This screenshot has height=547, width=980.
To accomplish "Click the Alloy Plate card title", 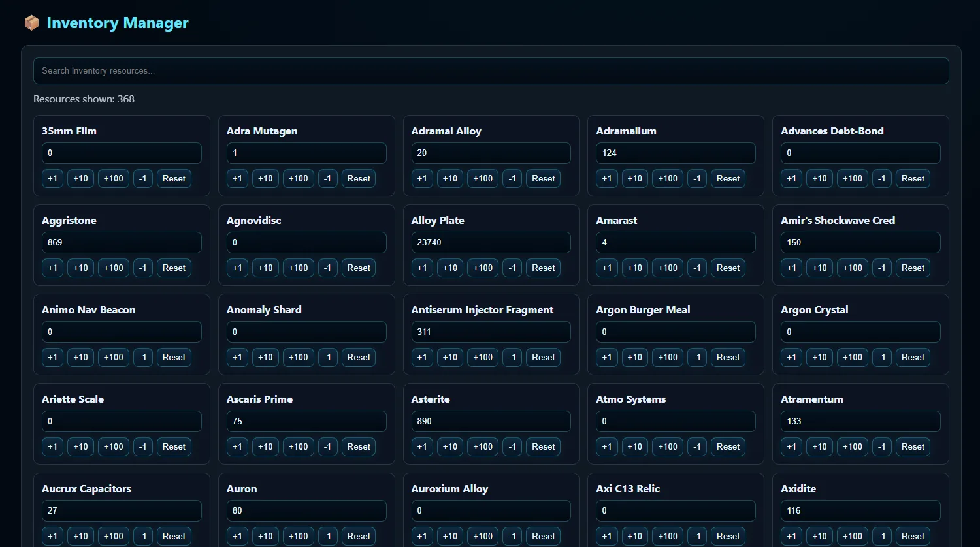I will pyautogui.click(x=438, y=220).
